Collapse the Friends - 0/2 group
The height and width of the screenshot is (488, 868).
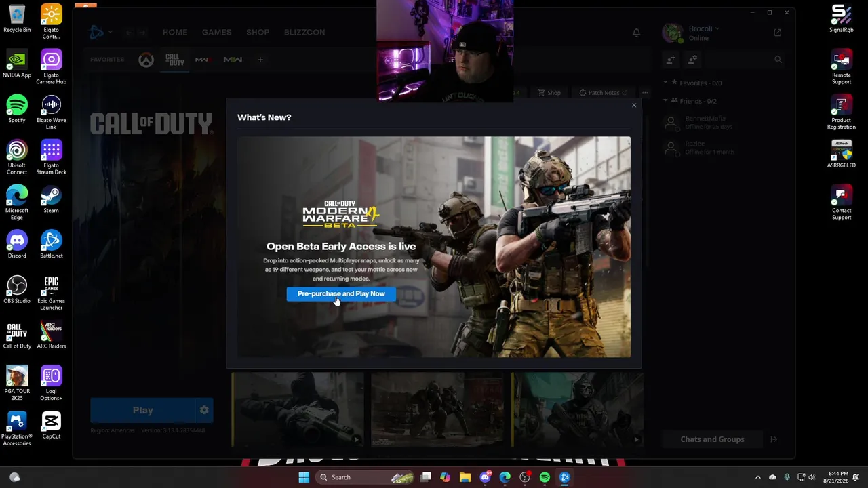click(665, 101)
